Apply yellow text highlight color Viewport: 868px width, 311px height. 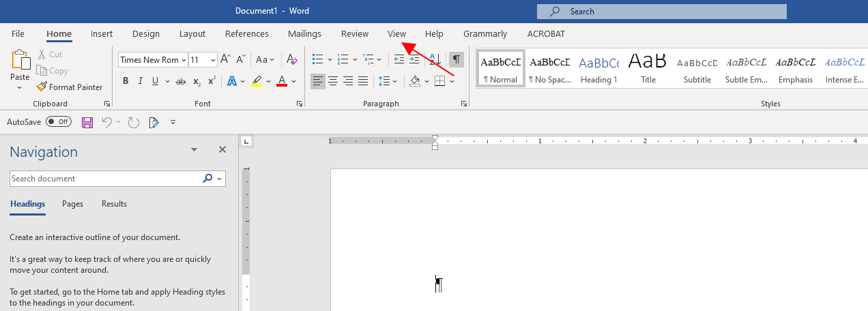[x=257, y=81]
